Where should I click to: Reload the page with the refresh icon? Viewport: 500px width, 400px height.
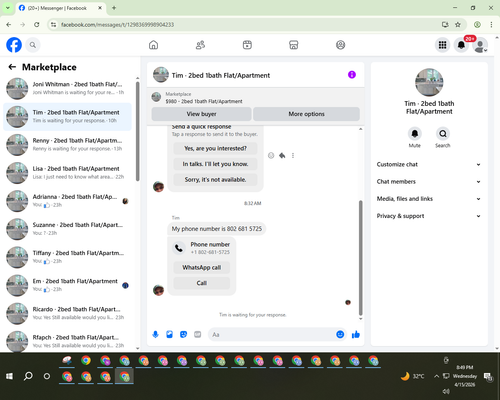pyautogui.click(x=37, y=25)
